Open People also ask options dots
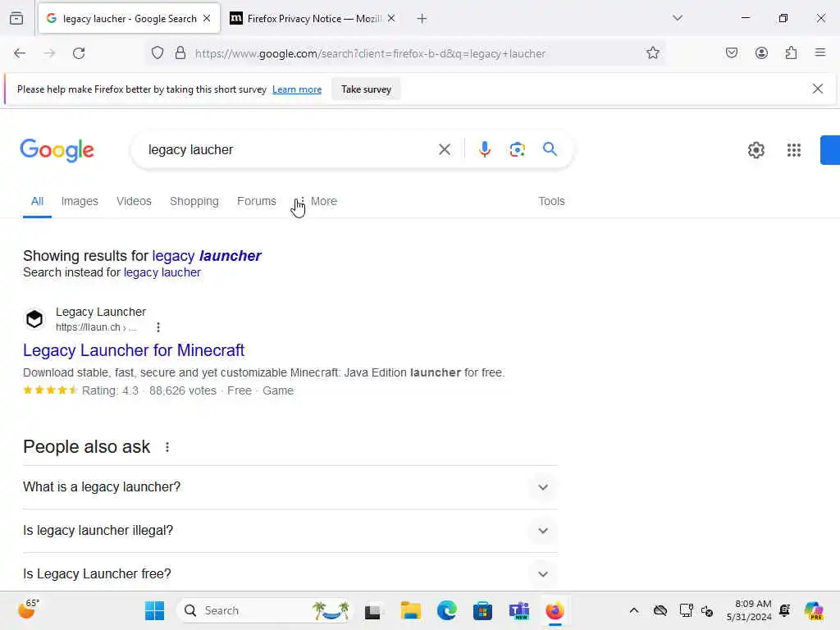The height and width of the screenshot is (630, 840). pyautogui.click(x=167, y=447)
